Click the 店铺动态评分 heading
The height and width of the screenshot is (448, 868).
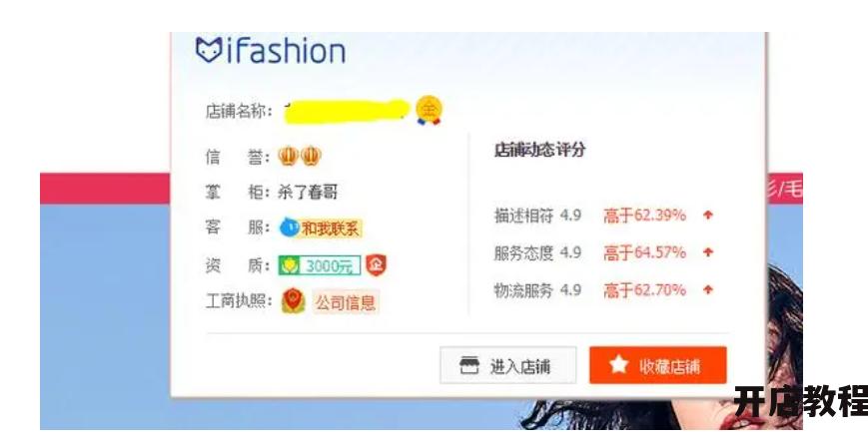539,150
